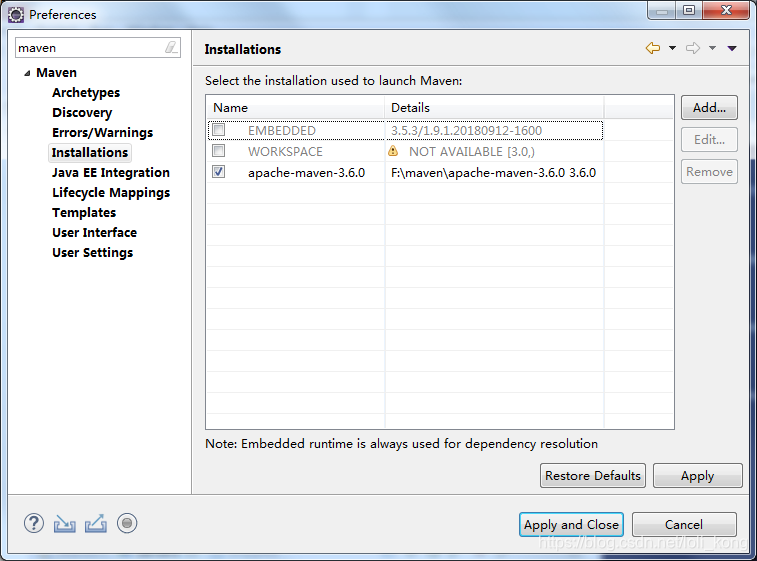
Task: Select the EMBEDDED installation name
Action: 282,130
